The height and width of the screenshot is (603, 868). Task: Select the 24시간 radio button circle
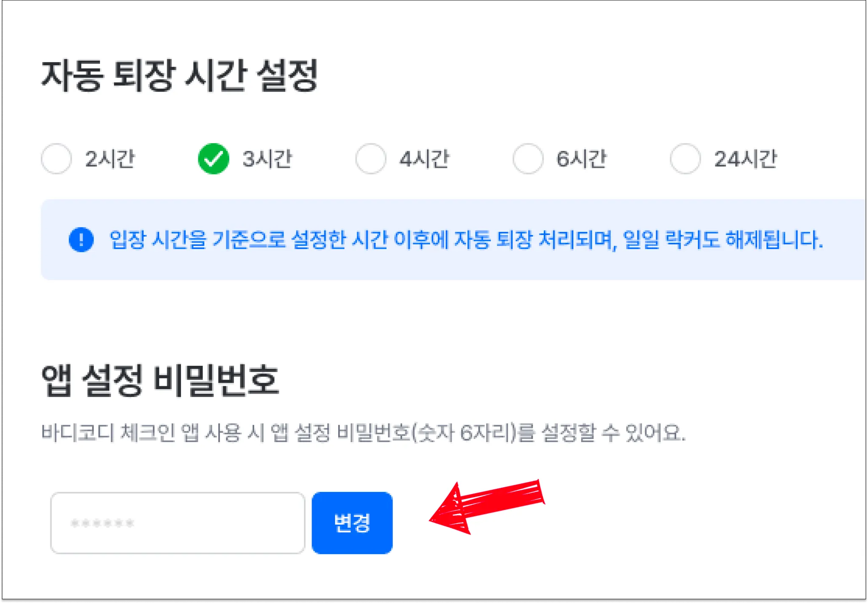point(685,159)
